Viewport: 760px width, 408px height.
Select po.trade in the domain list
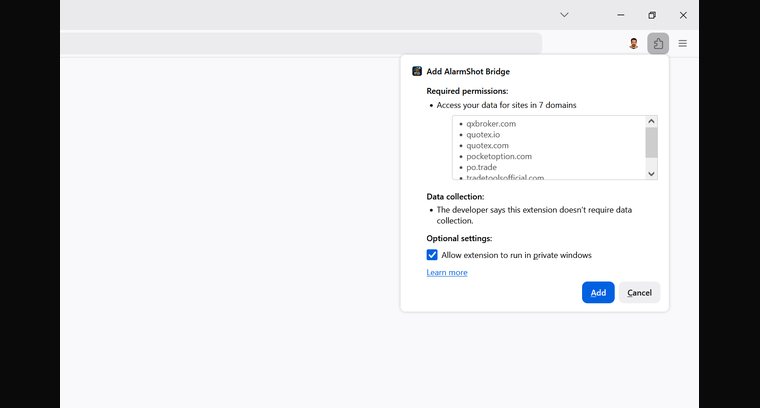(x=481, y=167)
